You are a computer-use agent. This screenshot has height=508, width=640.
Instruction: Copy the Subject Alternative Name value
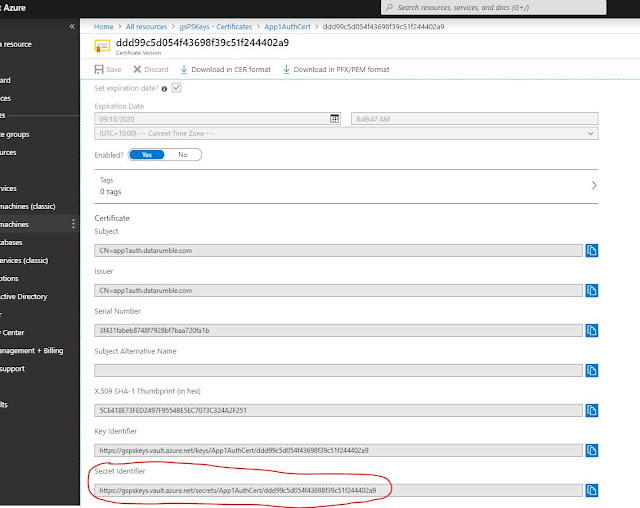[x=591, y=370]
